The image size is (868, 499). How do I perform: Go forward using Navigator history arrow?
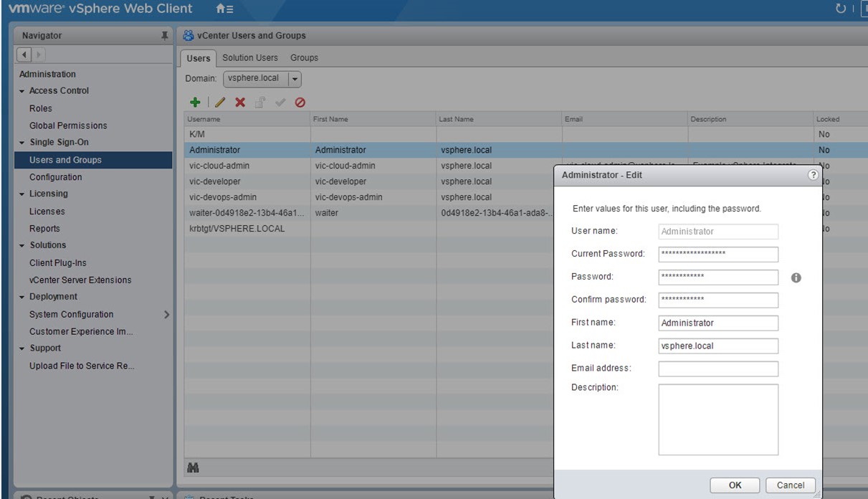click(38, 54)
